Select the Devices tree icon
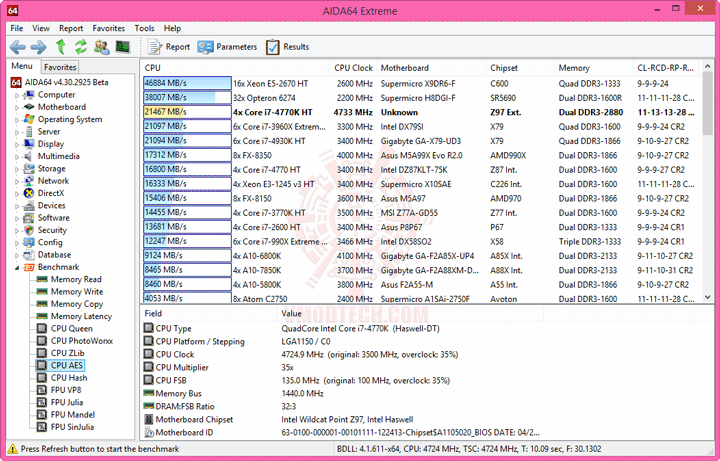Viewport: 720px width, 461px height. pyautogui.click(x=29, y=206)
